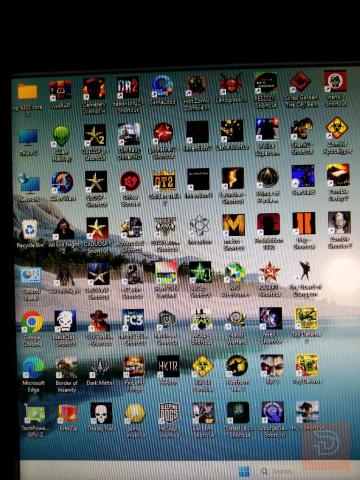Open the yellow folder at the top left
The image size is (360, 480).
pyautogui.click(x=27, y=91)
